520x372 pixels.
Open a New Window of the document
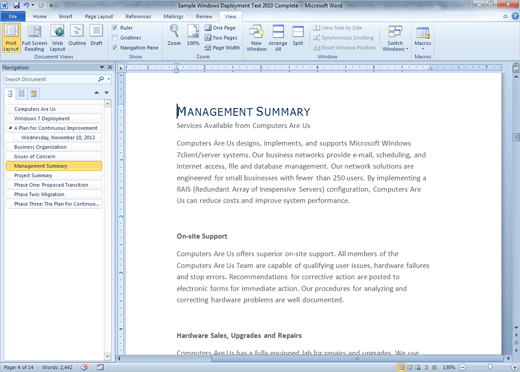pos(256,38)
